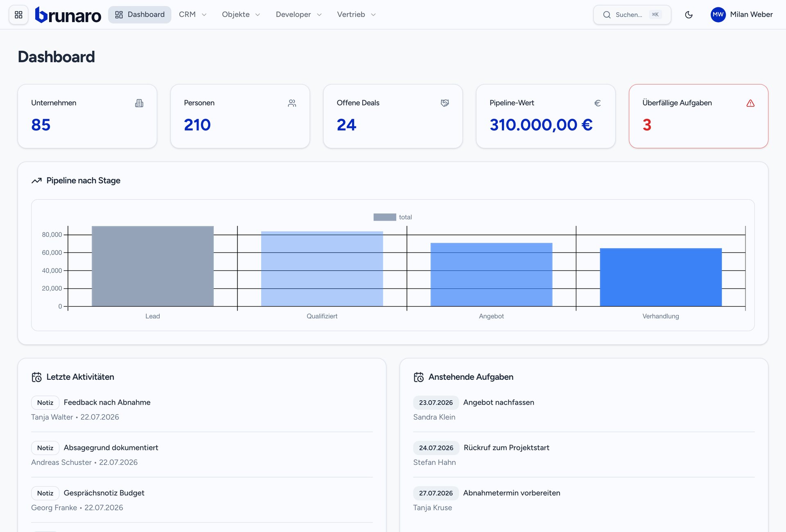Open the app grid launcher icon
This screenshot has width=786, height=532.
point(18,15)
